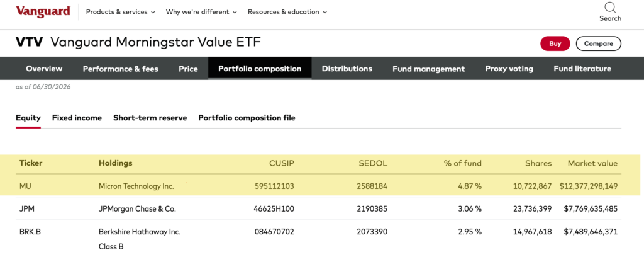Select the JPM ticker cell
Screen dimensions: 644x257
click(x=26, y=209)
